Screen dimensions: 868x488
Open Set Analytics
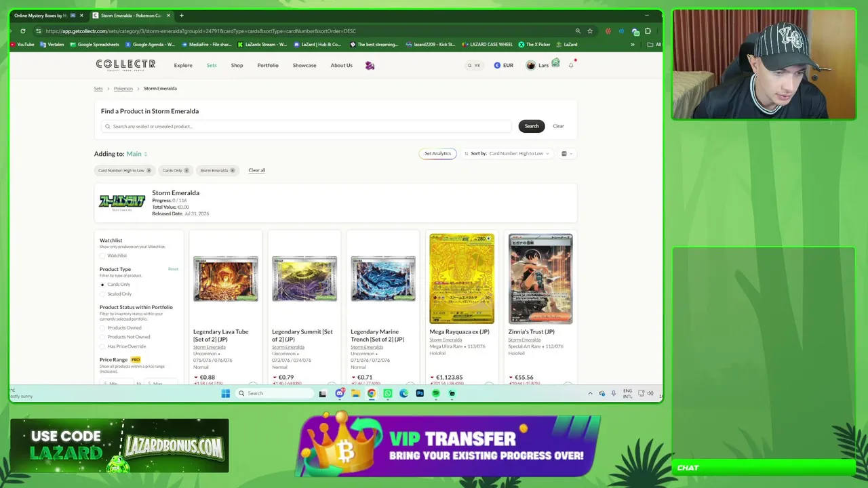437,154
